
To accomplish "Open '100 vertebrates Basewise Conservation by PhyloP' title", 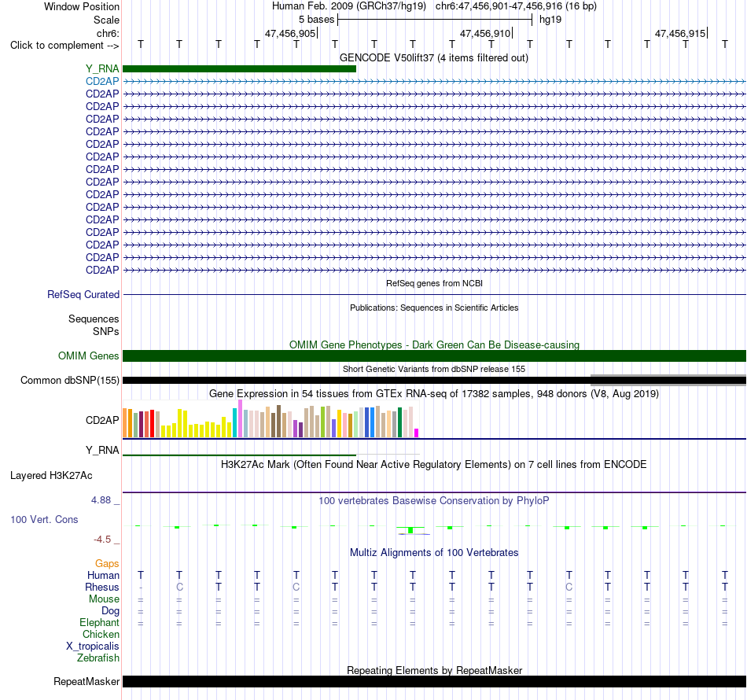I will pyautogui.click(x=433, y=500).
